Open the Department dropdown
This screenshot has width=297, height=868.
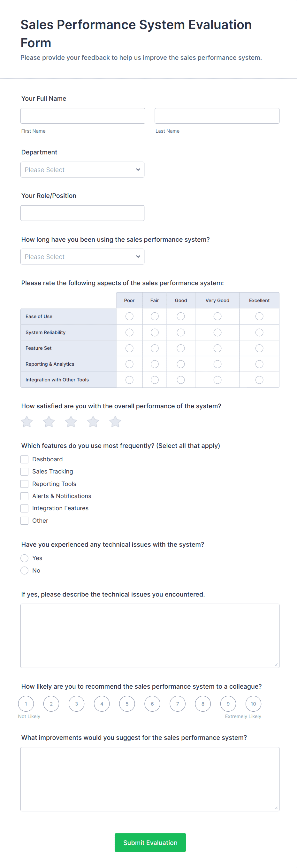coord(82,170)
